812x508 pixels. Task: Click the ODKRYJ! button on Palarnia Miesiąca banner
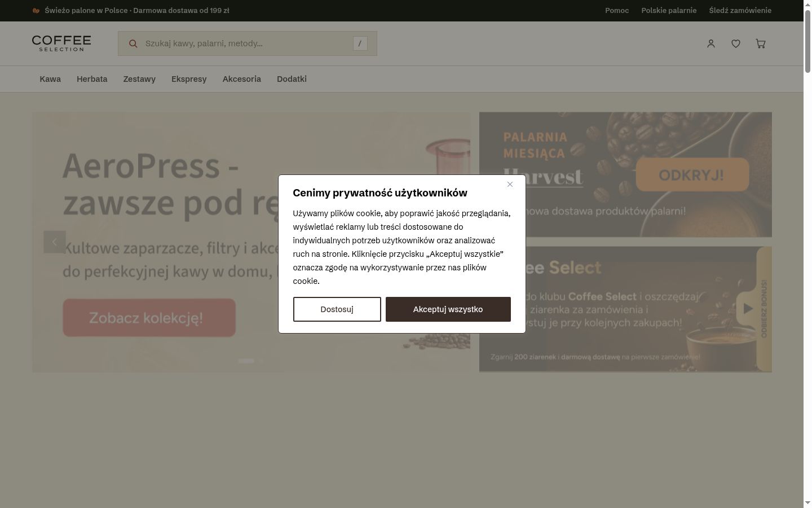click(x=692, y=174)
